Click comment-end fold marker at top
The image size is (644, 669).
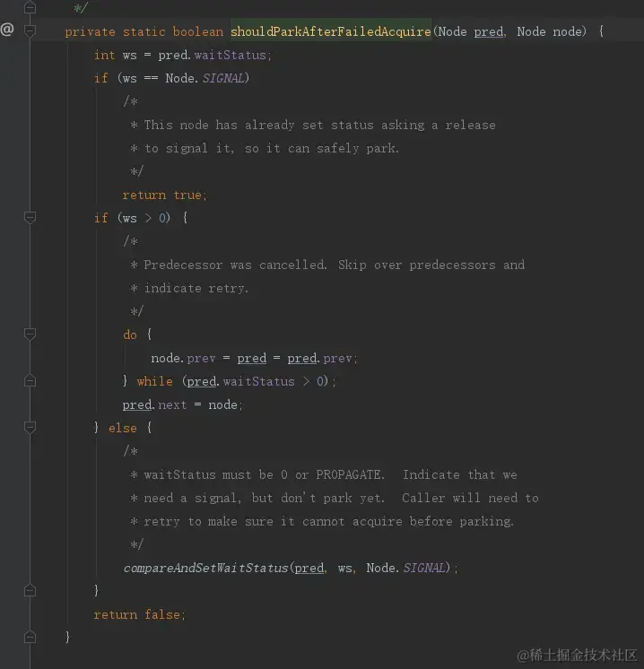[x=30, y=7]
